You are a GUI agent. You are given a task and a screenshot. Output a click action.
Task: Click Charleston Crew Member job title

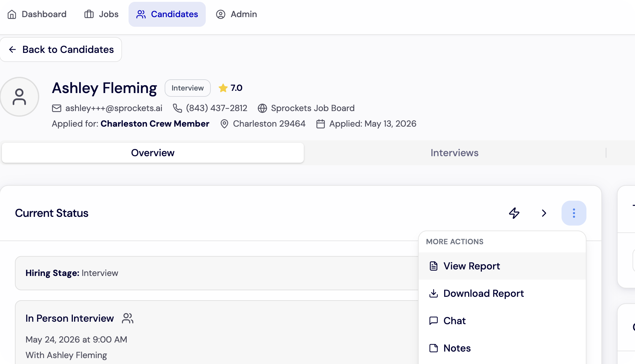(x=155, y=124)
